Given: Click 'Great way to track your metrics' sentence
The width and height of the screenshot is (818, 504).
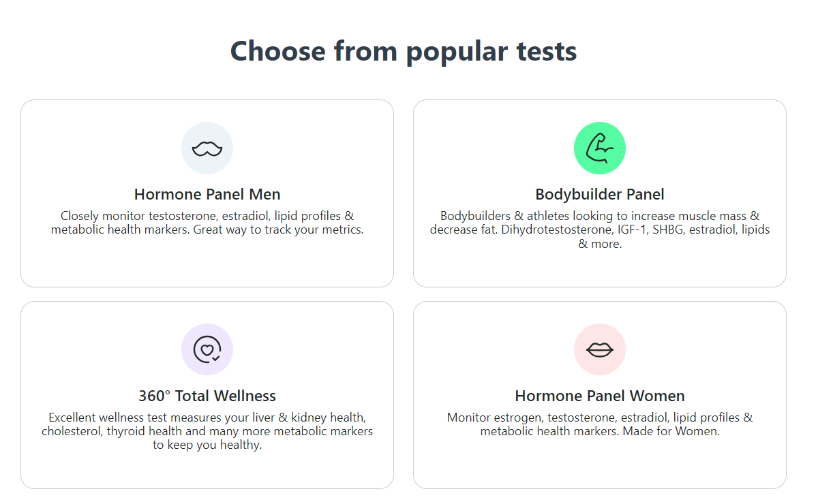Looking at the screenshot, I should point(279,230).
